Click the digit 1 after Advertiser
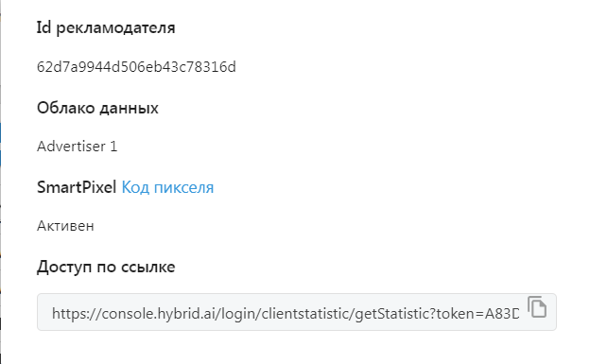This screenshot has width=590, height=364. pos(113,146)
